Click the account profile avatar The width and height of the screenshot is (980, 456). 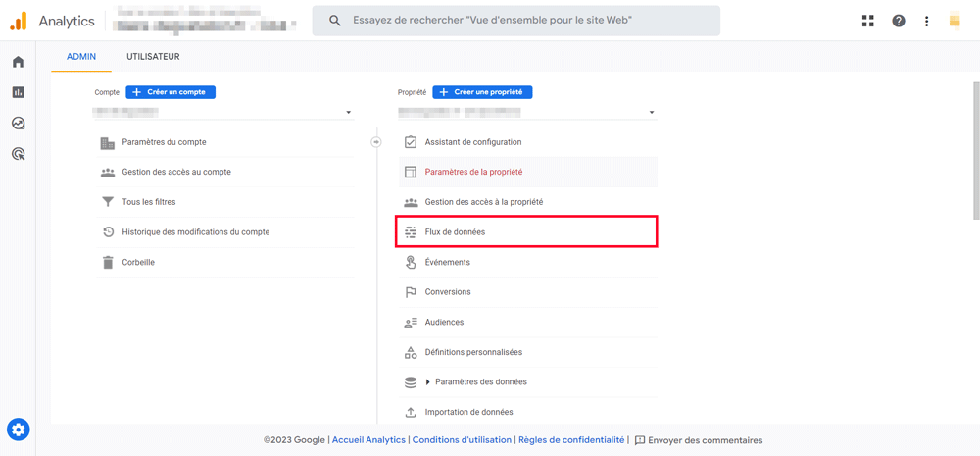[x=954, y=21]
